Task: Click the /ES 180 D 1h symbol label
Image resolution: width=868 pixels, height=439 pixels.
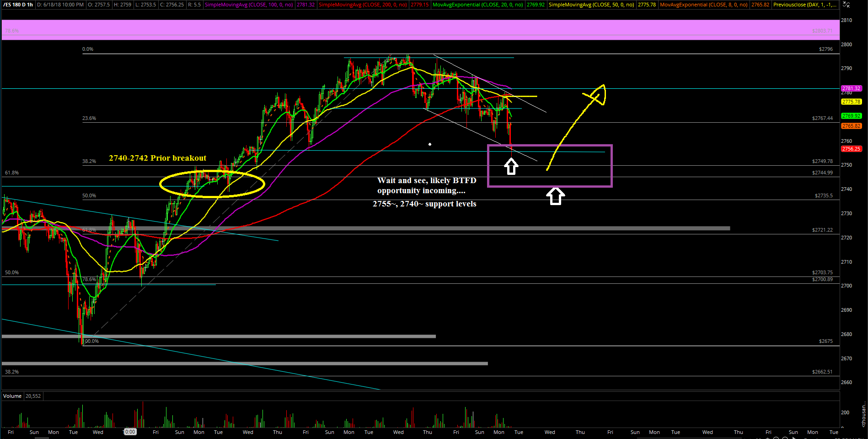Action: tap(18, 5)
